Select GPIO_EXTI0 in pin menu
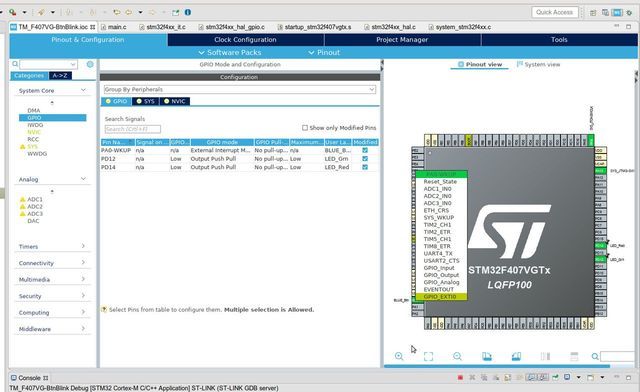This screenshot has height=392, width=640. click(x=440, y=296)
